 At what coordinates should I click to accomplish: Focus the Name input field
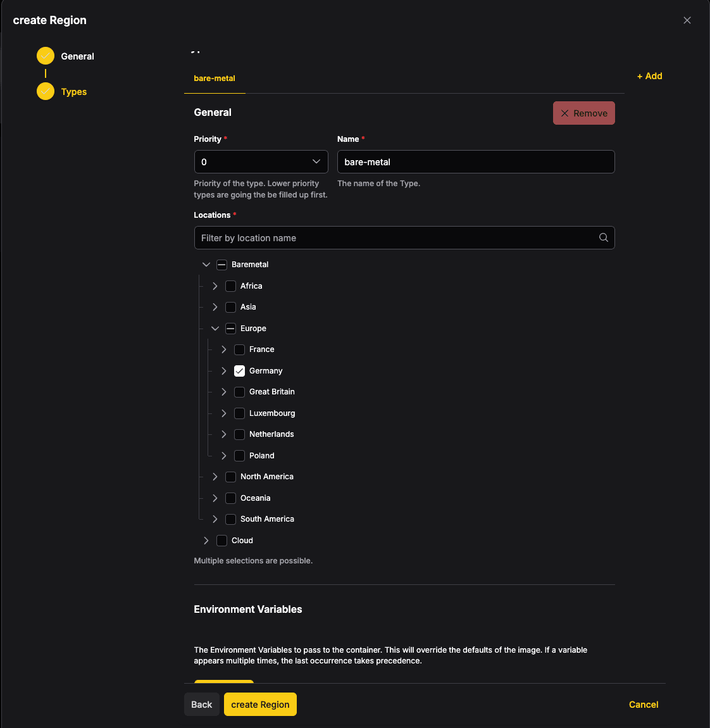(x=476, y=162)
